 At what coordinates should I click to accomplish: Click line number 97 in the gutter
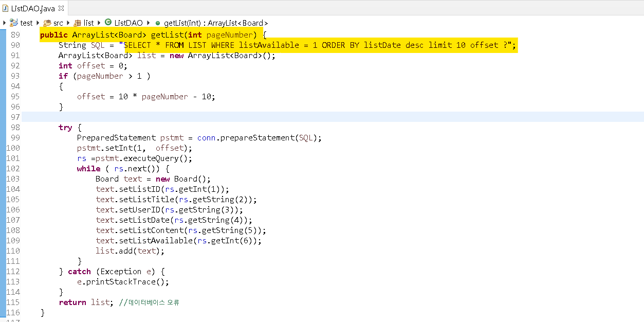point(15,117)
